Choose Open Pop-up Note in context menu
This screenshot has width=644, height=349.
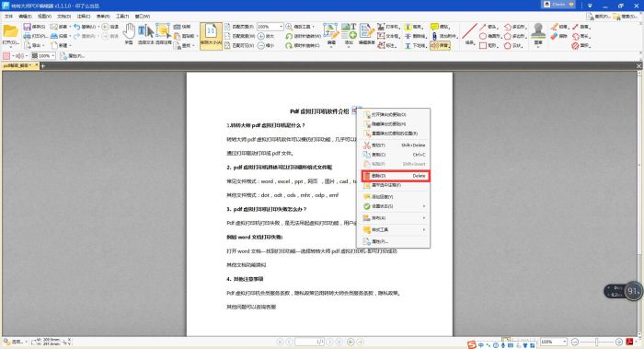[394, 115]
